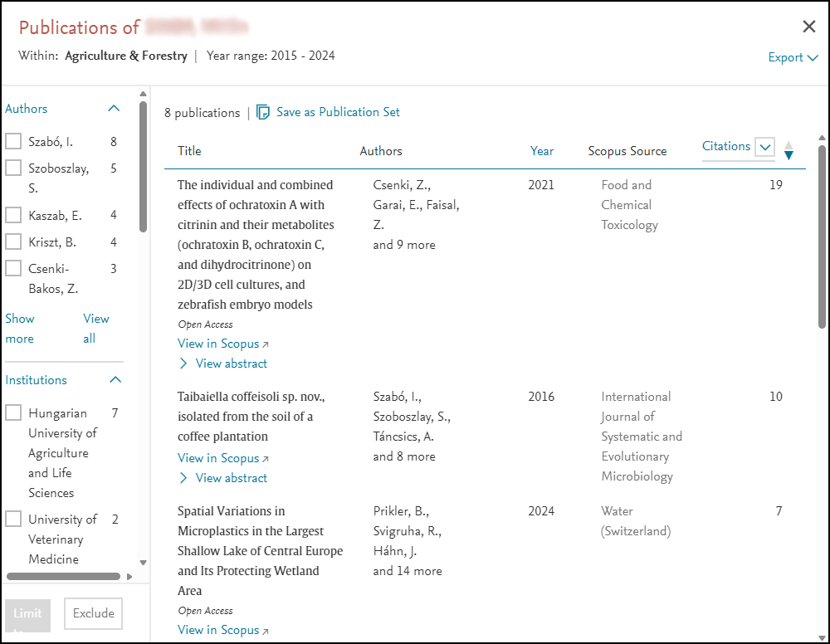Viewport: 830px width, 644px height.
Task: Click the Scopus Source column header
Action: pos(627,151)
